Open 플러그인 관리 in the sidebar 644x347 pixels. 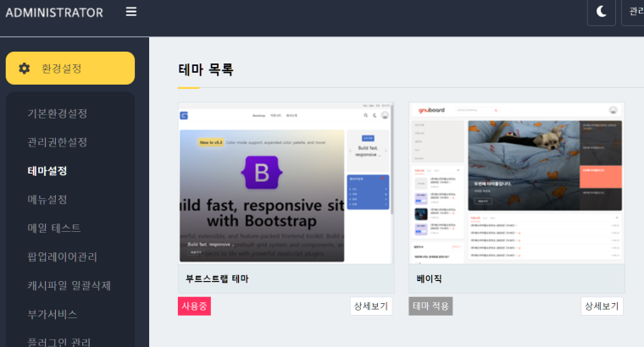click(x=59, y=341)
